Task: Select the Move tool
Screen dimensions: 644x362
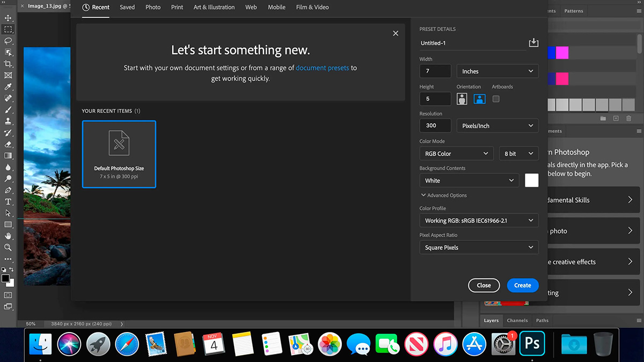Action: click(8, 17)
